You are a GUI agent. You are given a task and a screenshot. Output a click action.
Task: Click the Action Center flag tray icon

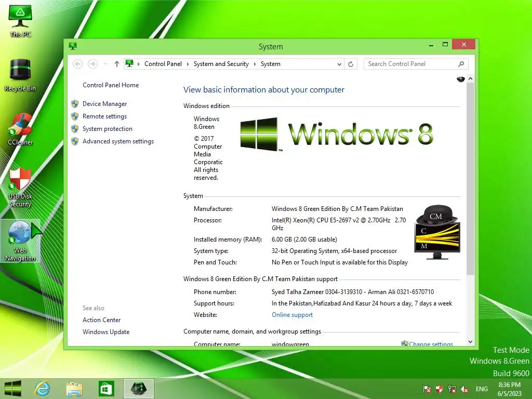click(x=427, y=389)
